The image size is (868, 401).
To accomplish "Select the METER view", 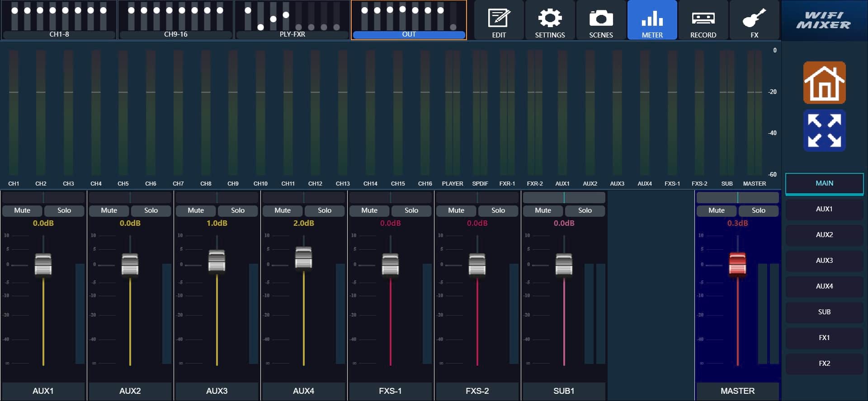I will click(x=652, y=20).
